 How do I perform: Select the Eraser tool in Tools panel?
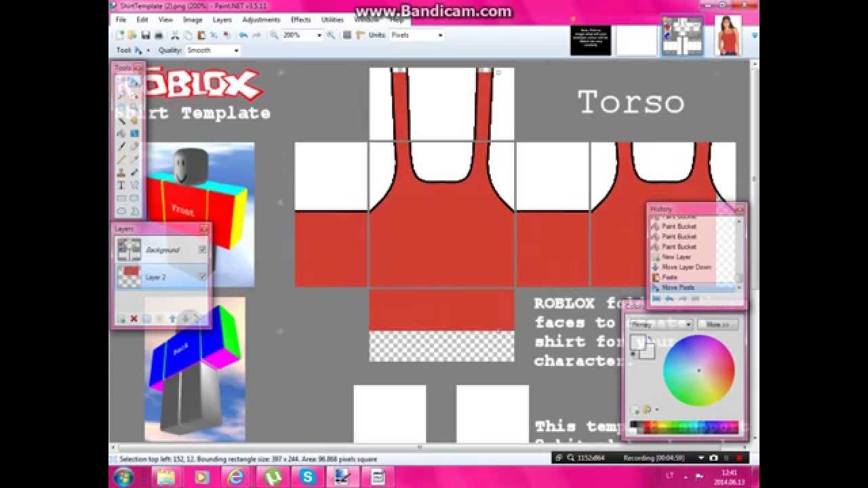coord(134,146)
